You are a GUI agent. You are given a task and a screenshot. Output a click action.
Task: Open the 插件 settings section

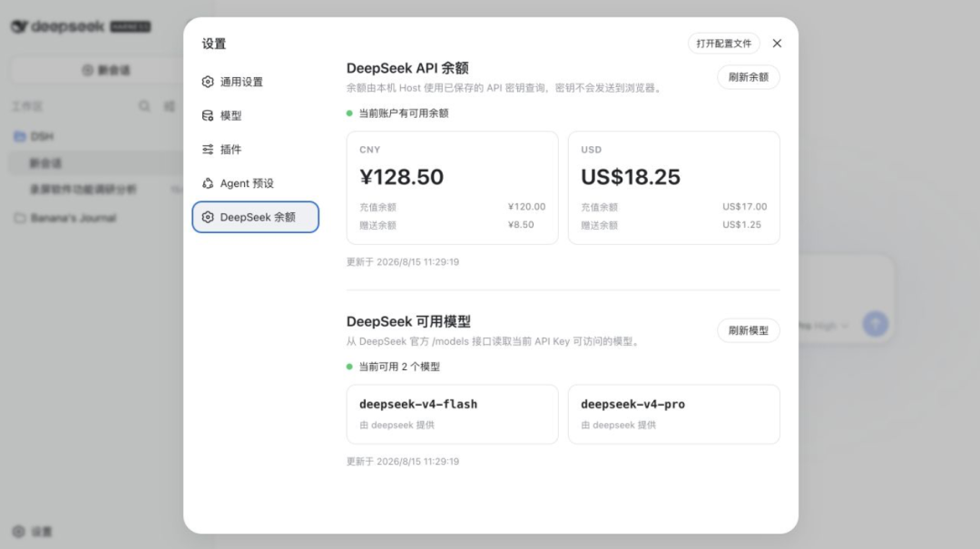point(255,150)
